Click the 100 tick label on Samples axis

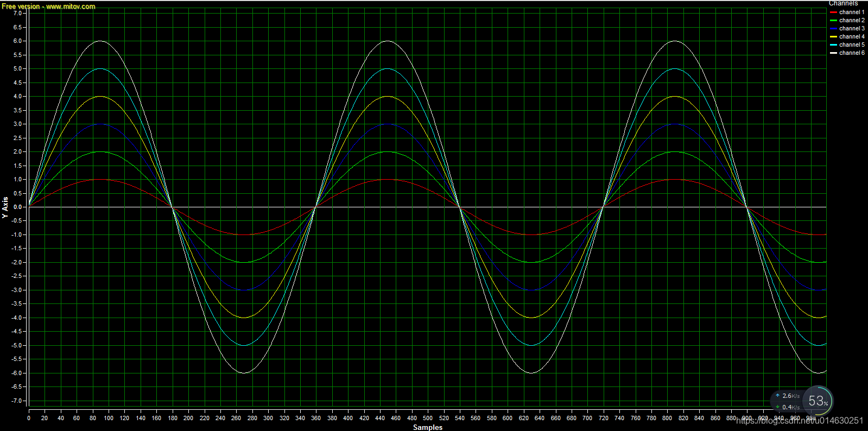[x=109, y=418]
